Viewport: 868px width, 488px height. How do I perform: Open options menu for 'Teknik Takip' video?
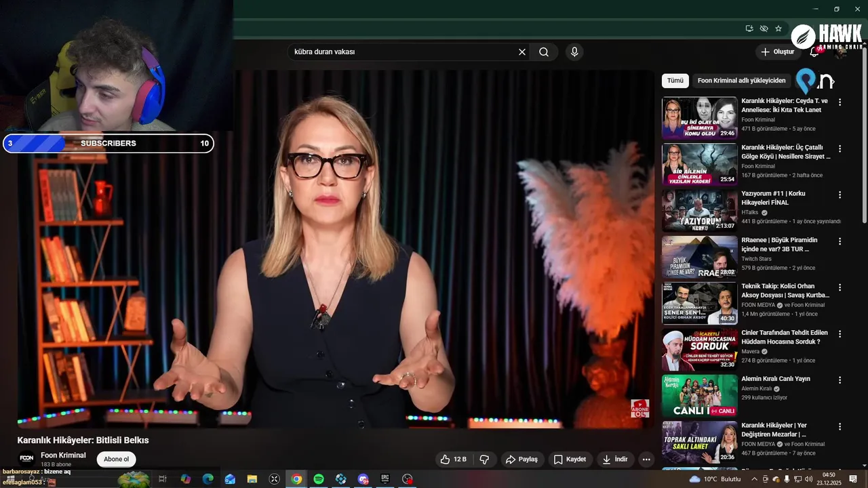pos(840,287)
